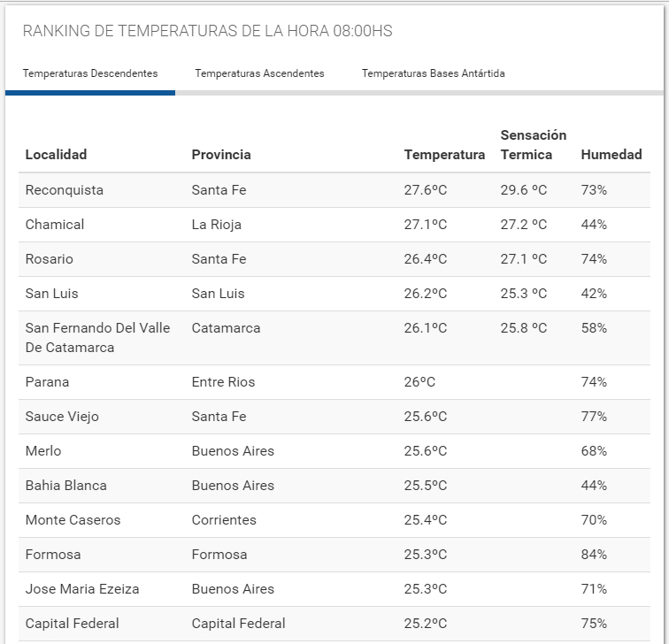Click the Sensación Termica column header
Image resolution: width=669 pixels, height=644 pixels.
(533, 145)
